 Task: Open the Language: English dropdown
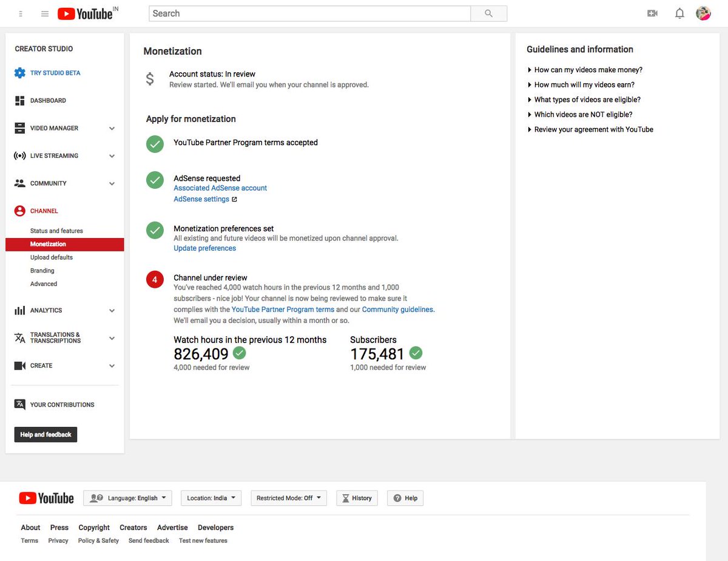click(127, 498)
